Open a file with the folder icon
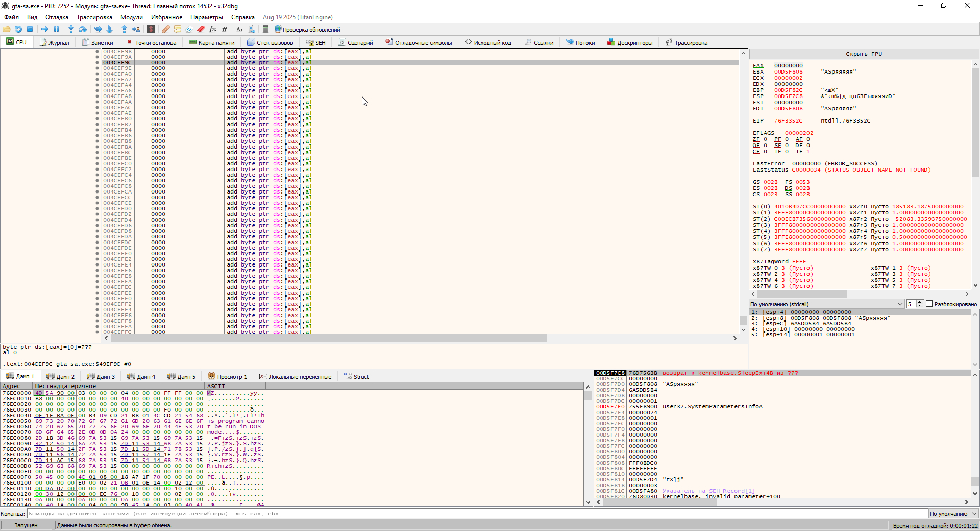Screen dimensions: 980x531 pyautogui.click(x=7, y=29)
